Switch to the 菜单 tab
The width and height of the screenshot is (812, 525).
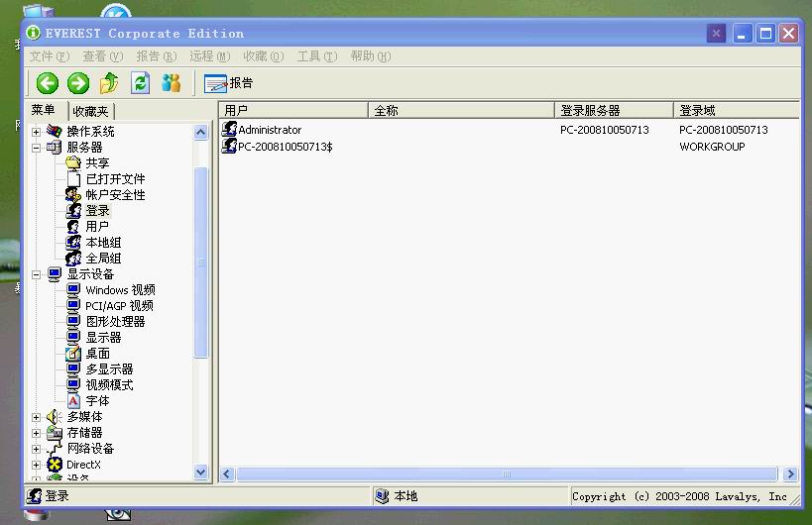point(44,110)
